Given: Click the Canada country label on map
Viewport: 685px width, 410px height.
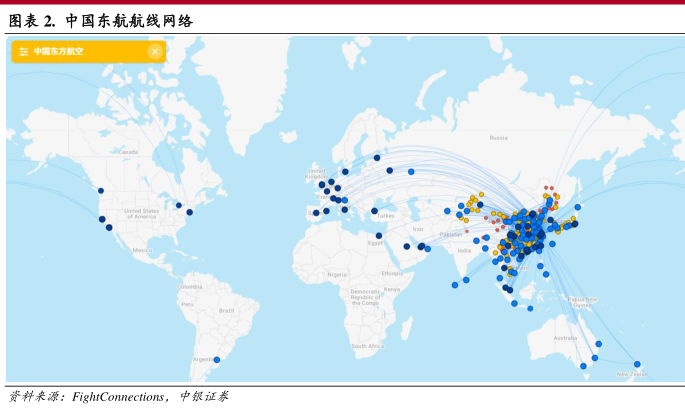Looking at the screenshot, I should 128,151.
